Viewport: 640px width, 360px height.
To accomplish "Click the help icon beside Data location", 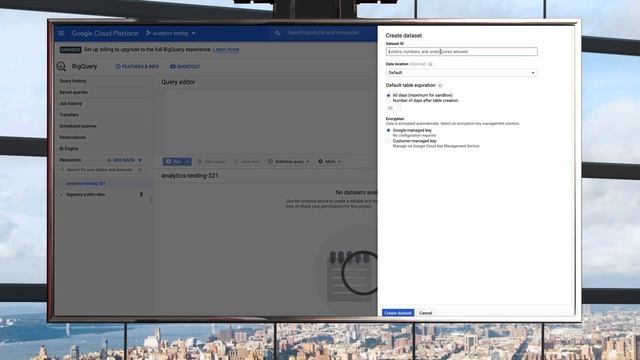I will click(430, 64).
